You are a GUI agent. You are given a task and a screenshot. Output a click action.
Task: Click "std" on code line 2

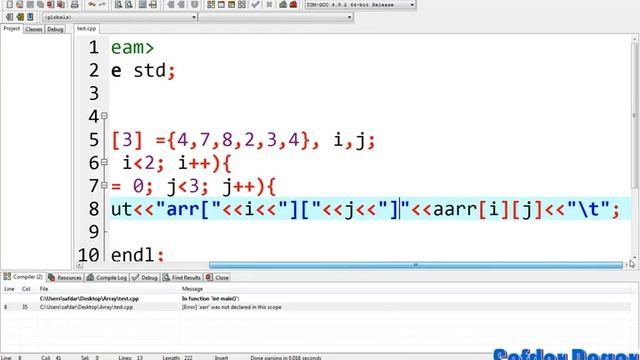(149, 71)
